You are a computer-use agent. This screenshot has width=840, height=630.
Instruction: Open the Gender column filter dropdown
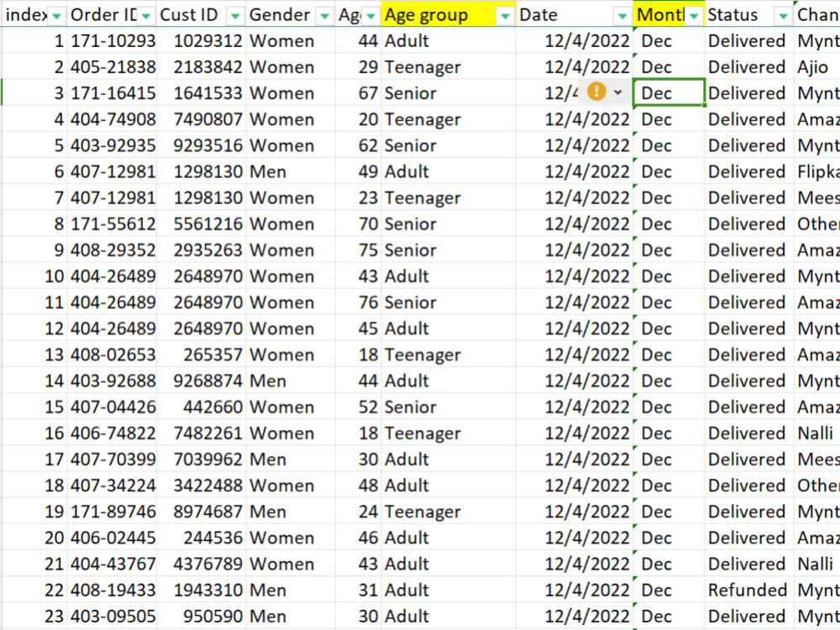324,17
